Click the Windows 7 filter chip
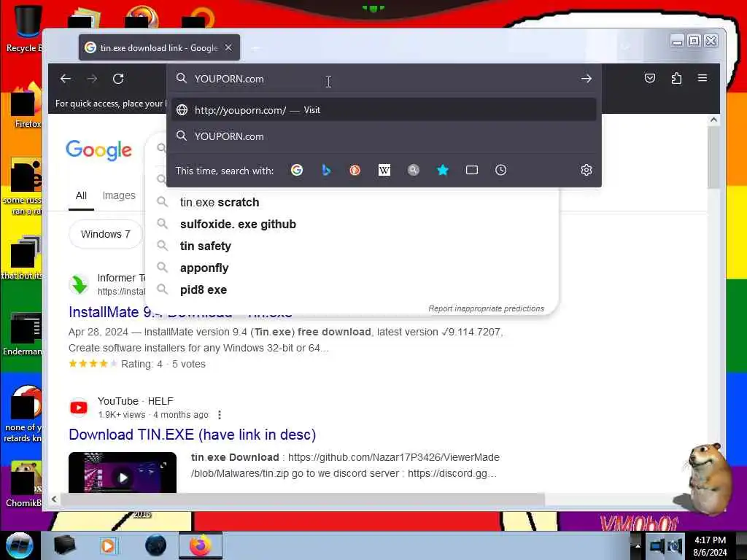This screenshot has width=747, height=560. click(x=105, y=234)
